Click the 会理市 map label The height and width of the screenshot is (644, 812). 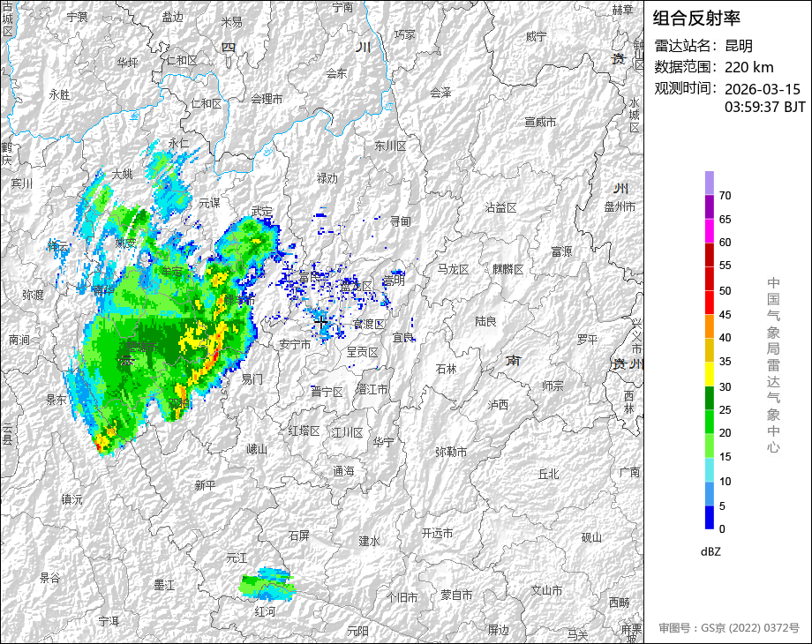pos(267,98)
